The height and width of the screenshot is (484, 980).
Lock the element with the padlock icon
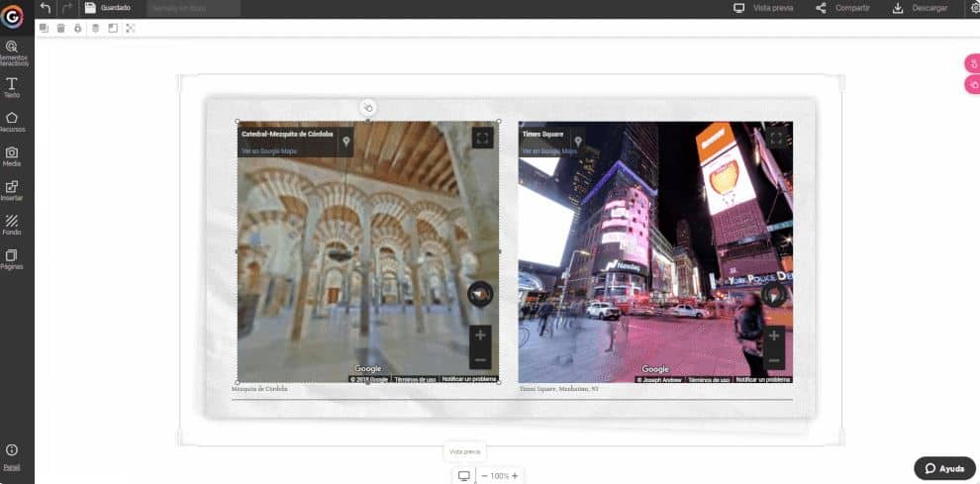[x=77, y=28]
